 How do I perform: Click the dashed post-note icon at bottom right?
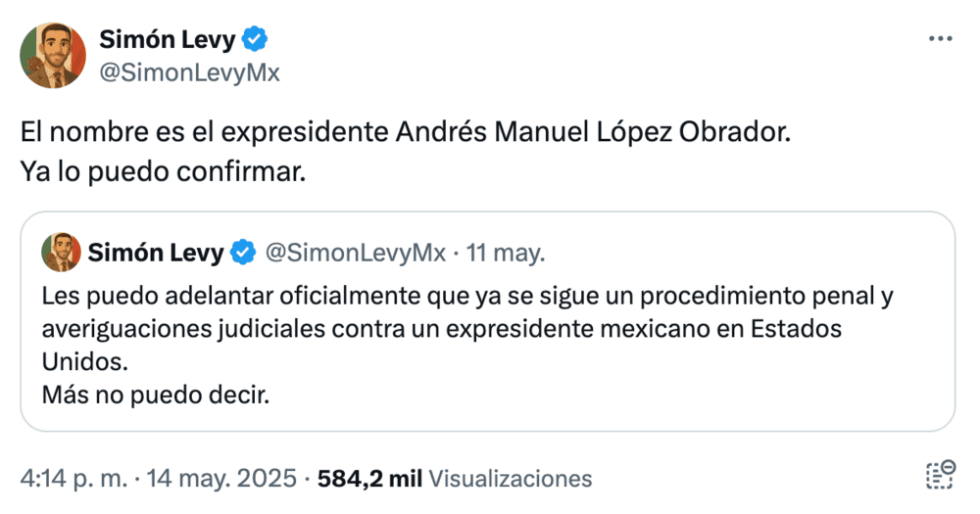pyautogui.click(x=940, y=476)
